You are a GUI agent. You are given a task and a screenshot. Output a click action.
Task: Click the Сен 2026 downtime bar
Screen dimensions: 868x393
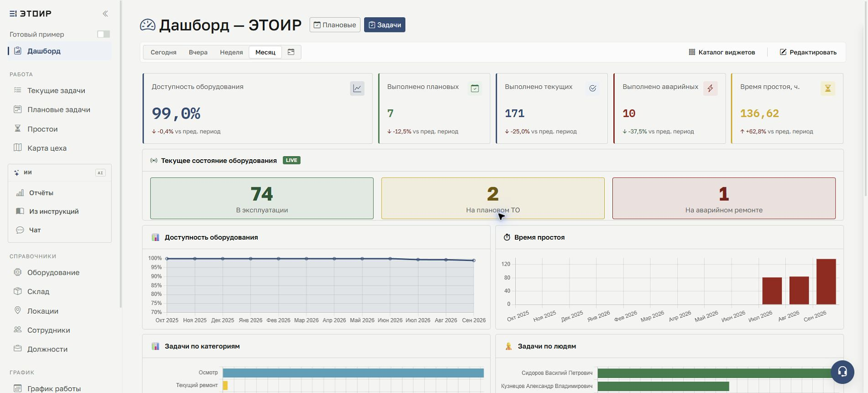[x=826, y=282]
